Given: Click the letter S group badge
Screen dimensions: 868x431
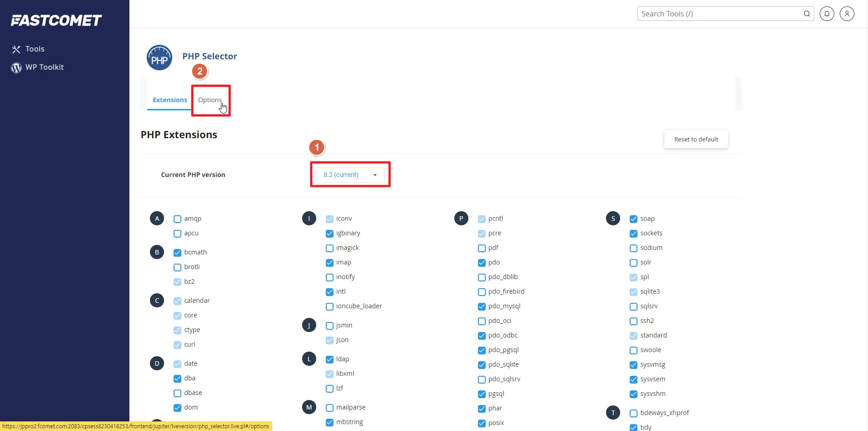Looking at the screenshot, I should pyautogui.click(x=613, y=218).
